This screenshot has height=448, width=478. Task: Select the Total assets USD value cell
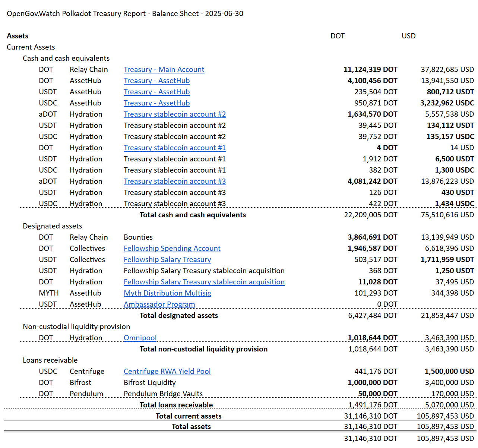point(446,426)
